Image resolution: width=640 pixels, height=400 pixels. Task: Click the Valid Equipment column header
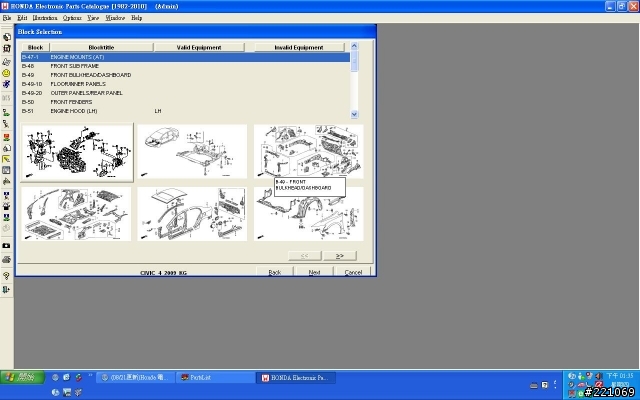click(199, 47)
